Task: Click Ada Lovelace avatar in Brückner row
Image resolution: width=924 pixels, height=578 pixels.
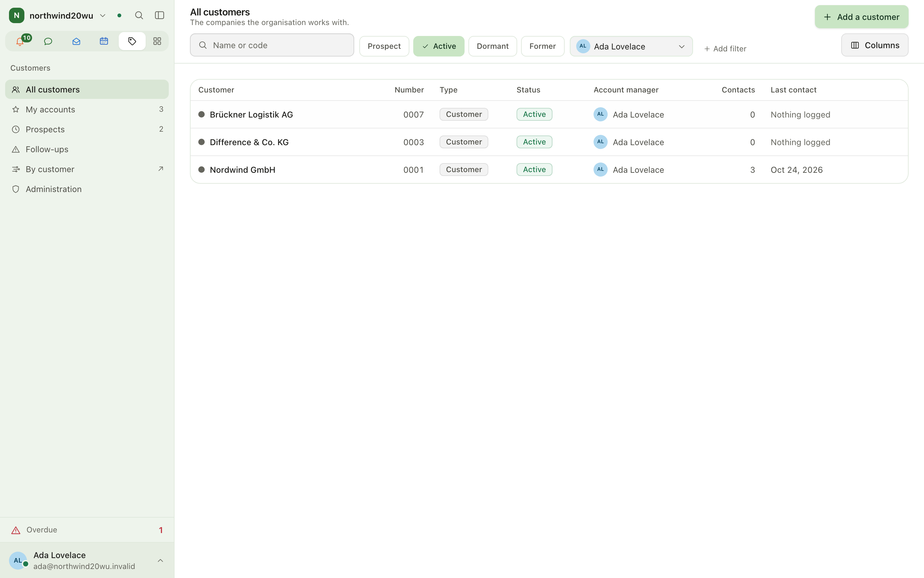Action: pyautogui.click(x=600, y=114)
